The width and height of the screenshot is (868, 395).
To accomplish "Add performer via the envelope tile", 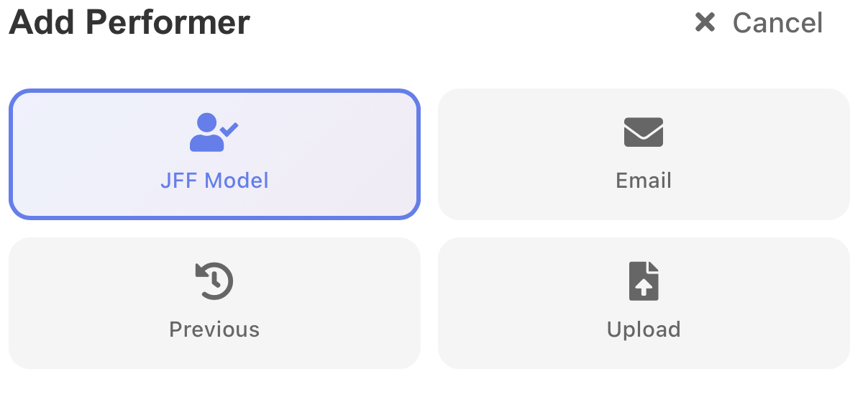I will click(x=644, y=154).
